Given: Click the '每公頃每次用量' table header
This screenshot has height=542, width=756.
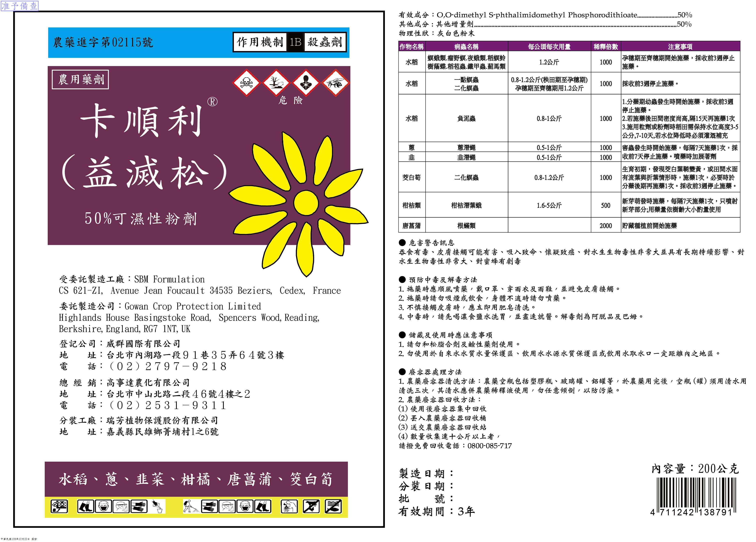Looking at the screenshot, I should [x=549, y=47].
